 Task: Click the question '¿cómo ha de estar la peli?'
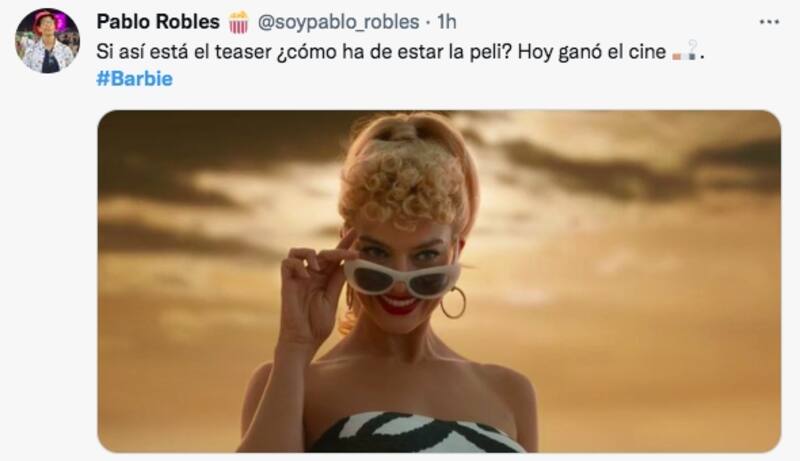click(x=394, y=52)
